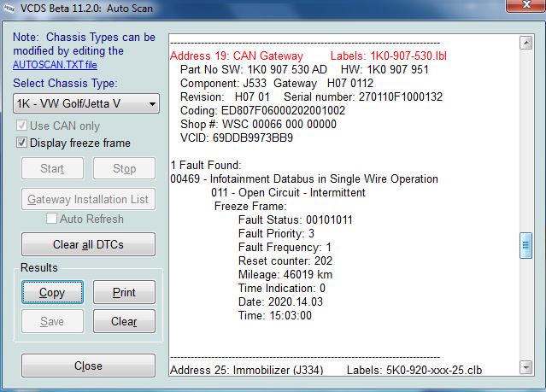Click the VCID: 69DDB9973BB9 line
546x392 pixels.
tap(237, 137)
